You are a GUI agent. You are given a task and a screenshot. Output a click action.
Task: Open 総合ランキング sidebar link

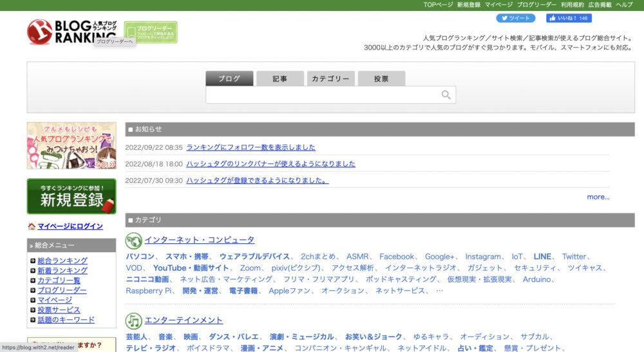[62, 261]
